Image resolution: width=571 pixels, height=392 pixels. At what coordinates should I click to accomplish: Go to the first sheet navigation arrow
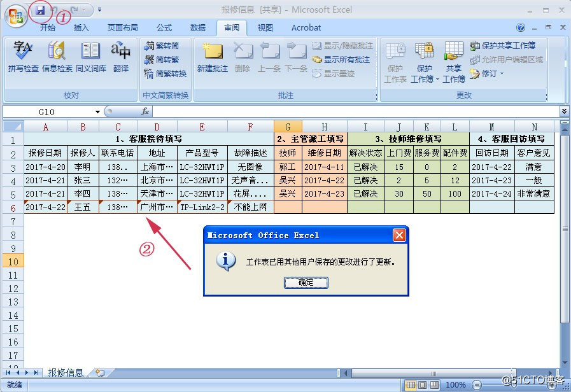pos(8,372)
